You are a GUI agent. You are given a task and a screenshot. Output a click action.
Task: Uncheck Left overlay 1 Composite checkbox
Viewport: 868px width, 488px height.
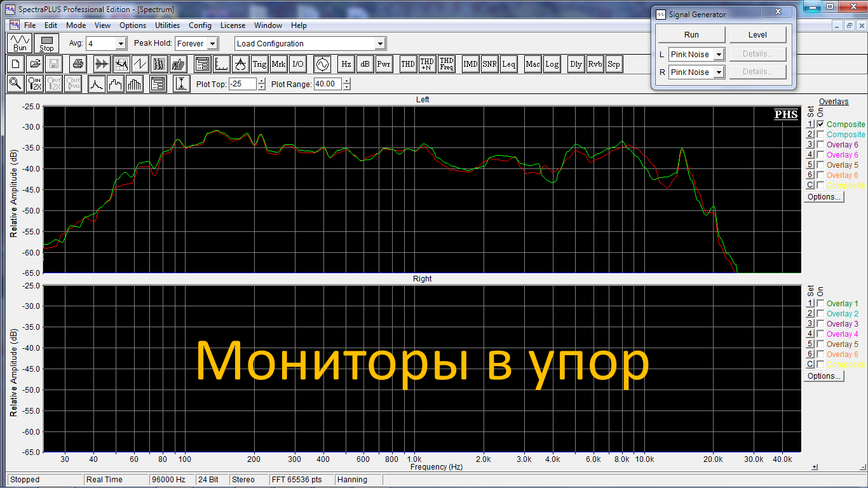(820, 125)
